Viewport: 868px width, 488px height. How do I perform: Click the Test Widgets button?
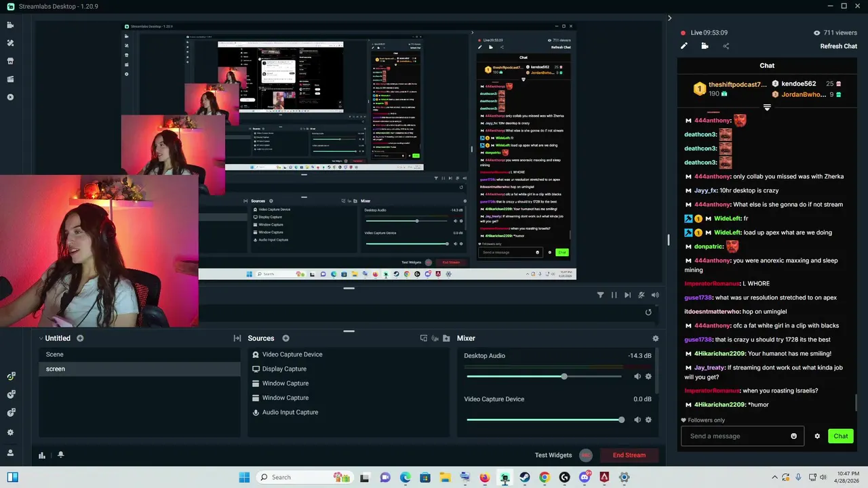553,455
